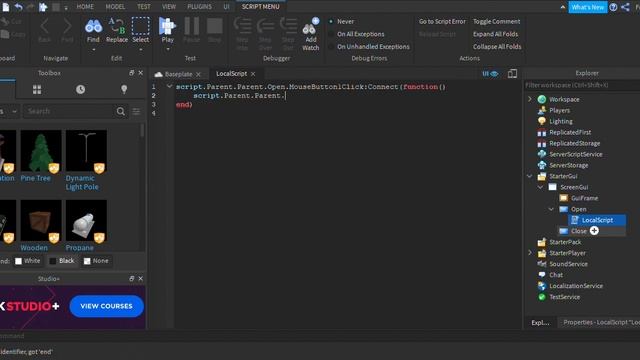This screenshot has width=640, height=360.
Task: Toggle the UI visibility eye
Action: click(x=490, y=74)
